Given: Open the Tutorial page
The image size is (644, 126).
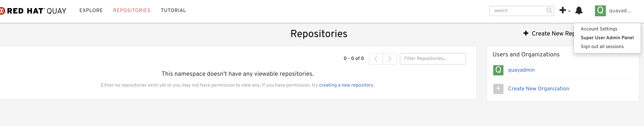Looking at the screenshot, I should click(x=173, y=11).
